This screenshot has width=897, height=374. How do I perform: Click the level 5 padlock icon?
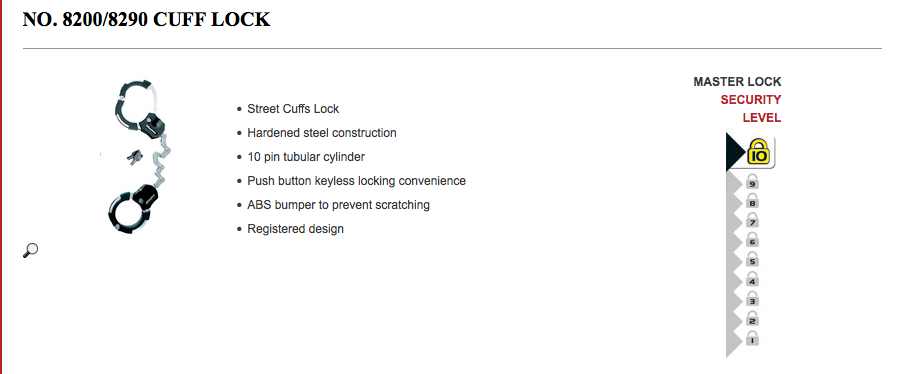752,260
